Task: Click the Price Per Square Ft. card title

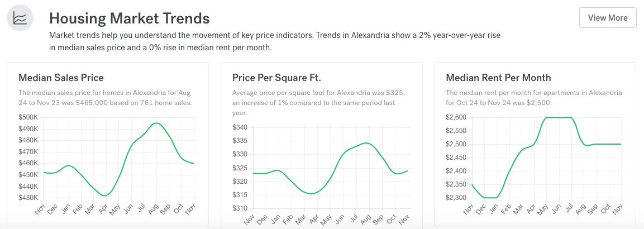Action: (276, 78)
